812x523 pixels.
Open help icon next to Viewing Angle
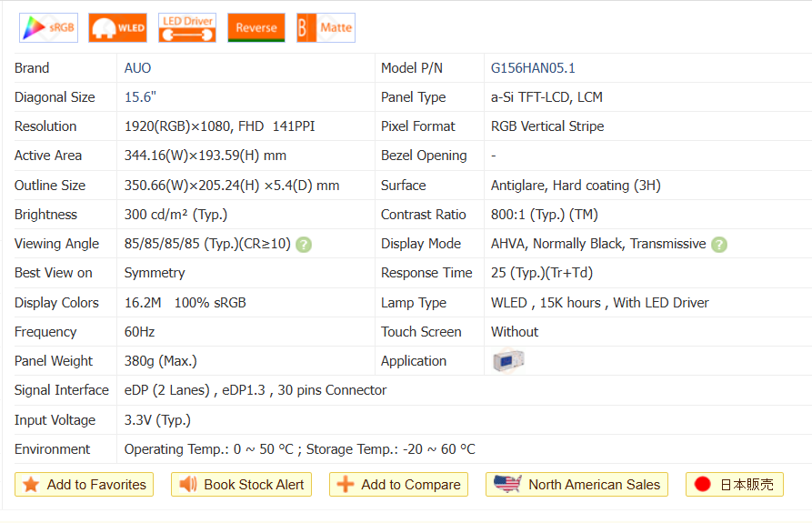pos(304,244)
